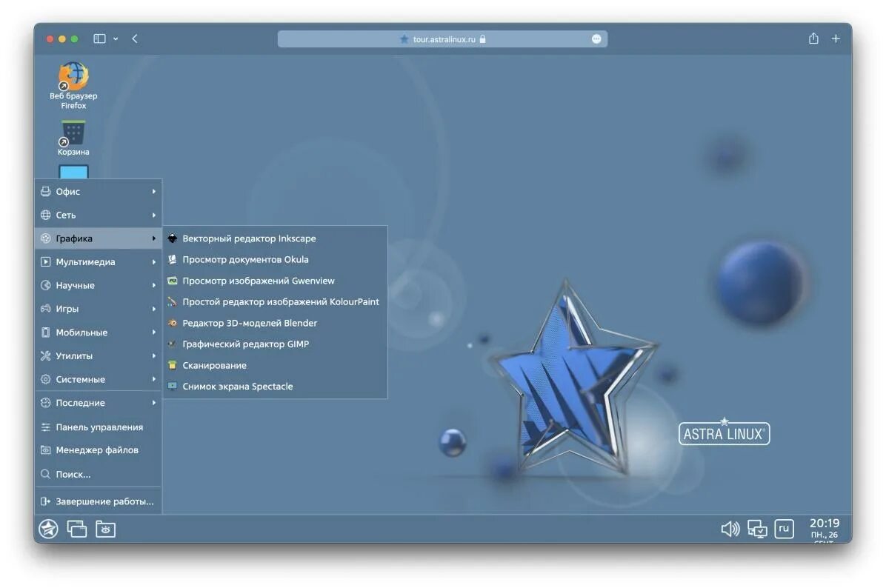886x588 pixels.
Task: Click the Okular document viewer icon
Action: click(x=173, y=259)
